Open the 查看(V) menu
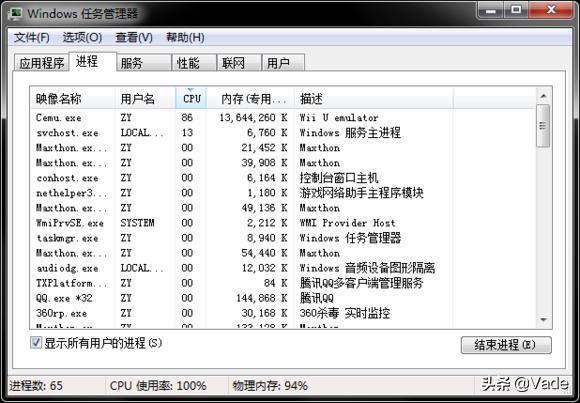Viewport: 580px width, 403px height. [x=134, y=37]
